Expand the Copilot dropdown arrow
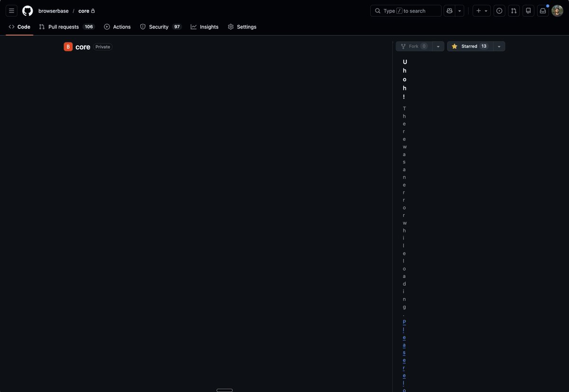This screenshot has width=569, height=392. [459, 11]
